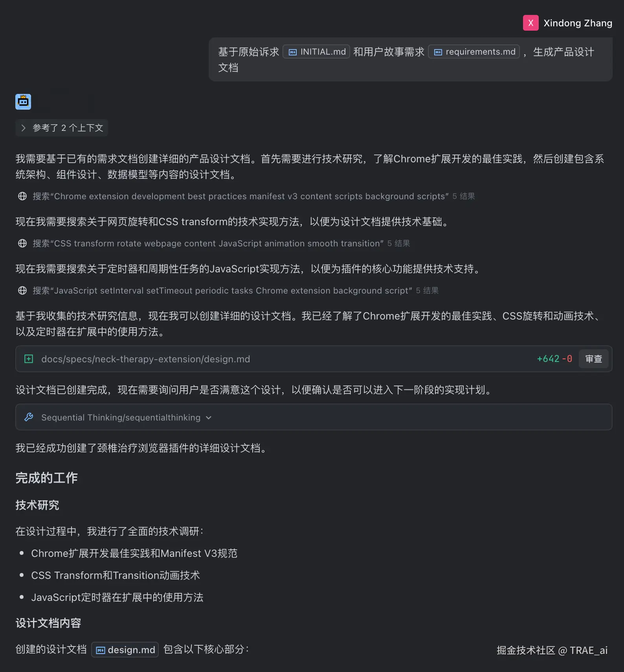Image resolution: width=624 pixels, height=672 pixels.
Task: Open 5 结果 for CSS transform search
Action: pos(399,243)
